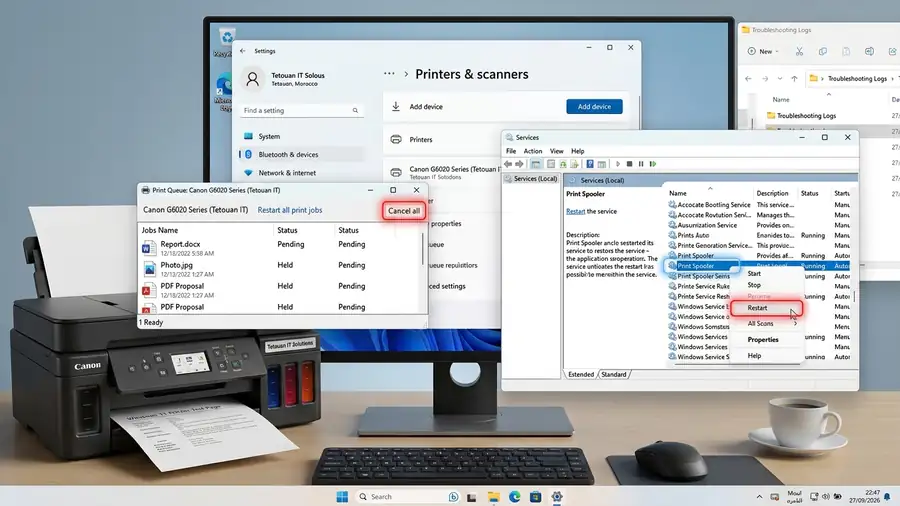The image size is (900, 506).
Task: Expand the All Scons submenu arrow
Action: click(796, 324)
